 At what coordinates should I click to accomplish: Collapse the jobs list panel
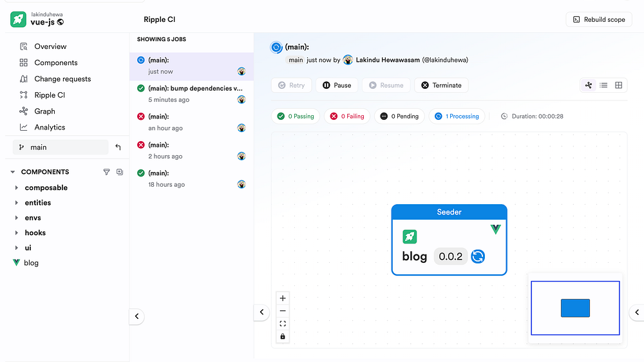point(137,316)
